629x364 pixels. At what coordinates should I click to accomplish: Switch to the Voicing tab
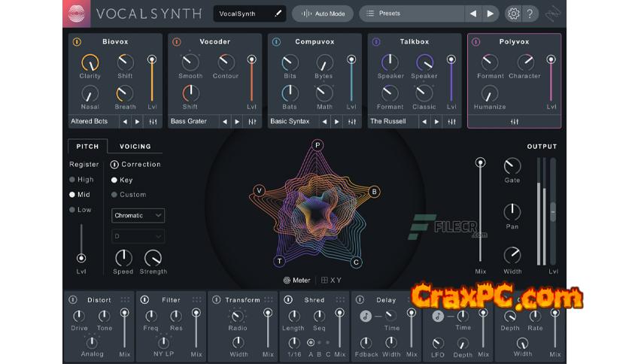tap(135, 146)
